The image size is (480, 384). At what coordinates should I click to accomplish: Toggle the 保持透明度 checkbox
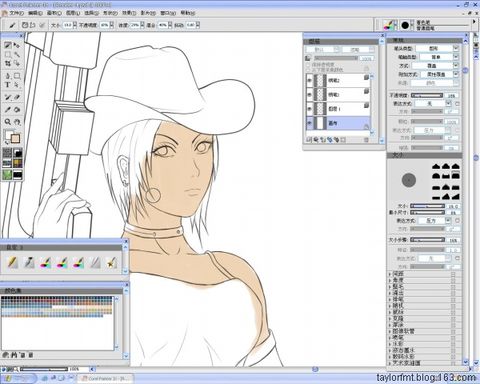point(308,64)
